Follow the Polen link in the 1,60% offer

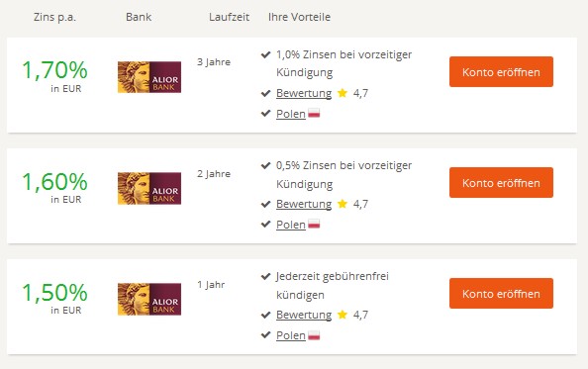click(291, 225)
